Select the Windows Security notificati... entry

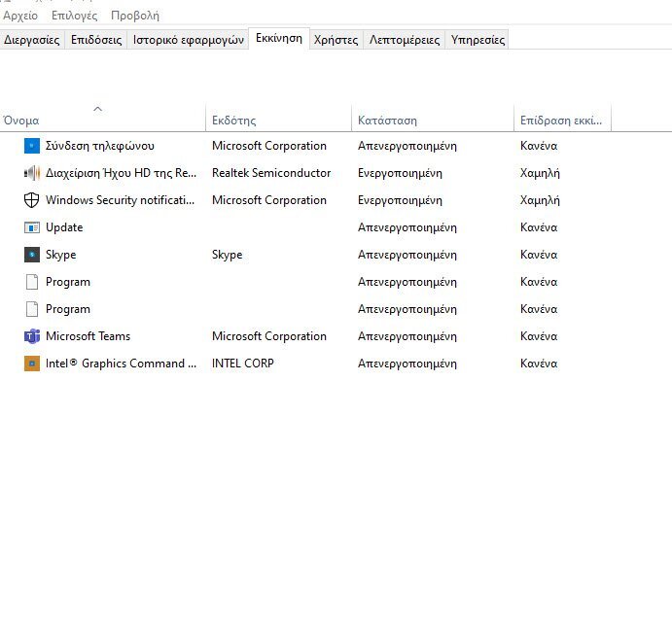(x=120, y=200)
